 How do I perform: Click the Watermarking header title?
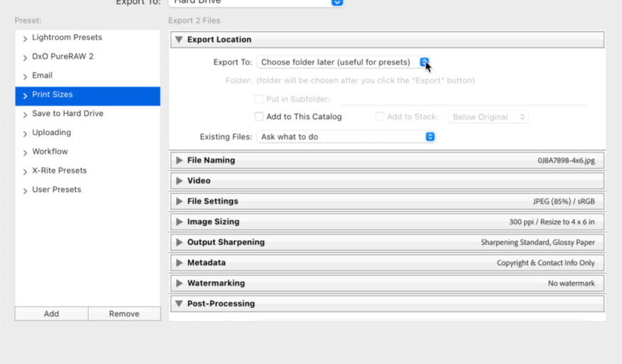[216, 283]
